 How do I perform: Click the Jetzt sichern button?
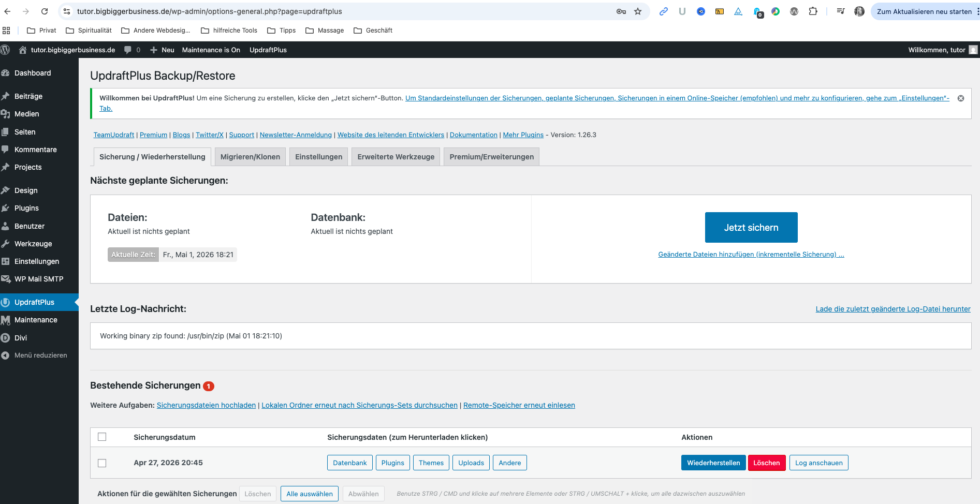pyautogui.click(x=751, y=228)
